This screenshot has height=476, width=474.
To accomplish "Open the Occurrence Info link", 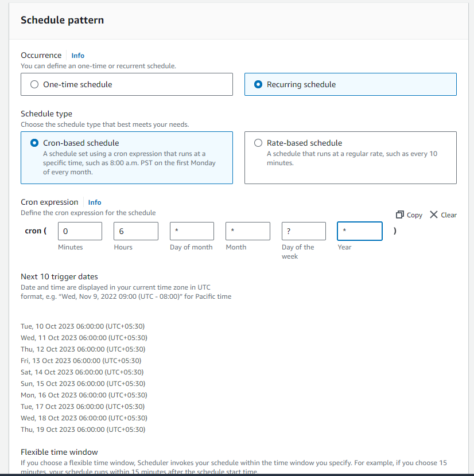I will click(77, 56).
